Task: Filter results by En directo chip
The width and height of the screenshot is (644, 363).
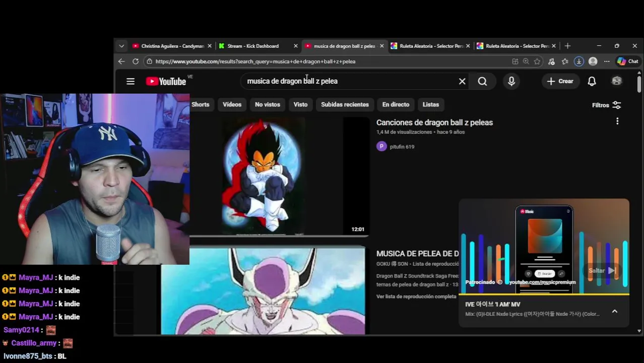Action: click(396, 104)
